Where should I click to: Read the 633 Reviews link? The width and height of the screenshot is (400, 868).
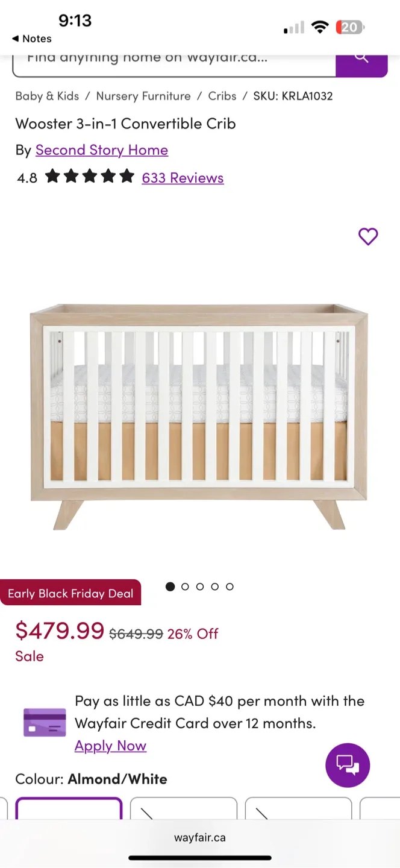click(183, 178)
